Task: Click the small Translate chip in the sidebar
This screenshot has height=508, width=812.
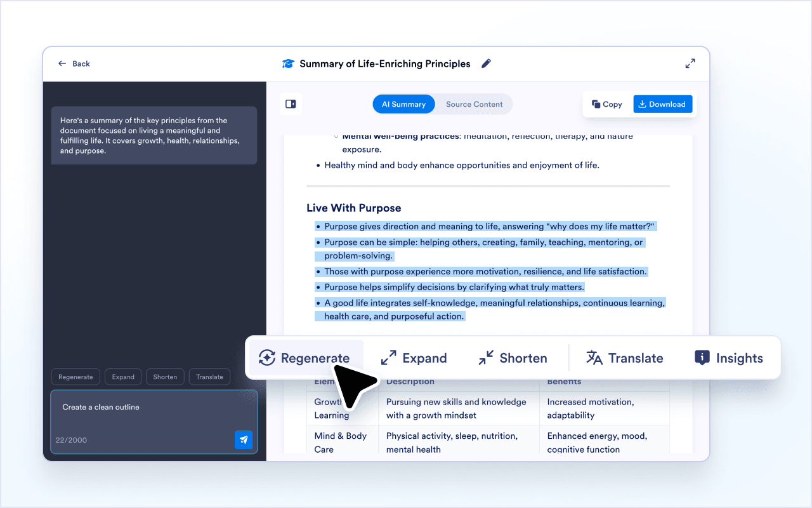Action: point(209,377)
